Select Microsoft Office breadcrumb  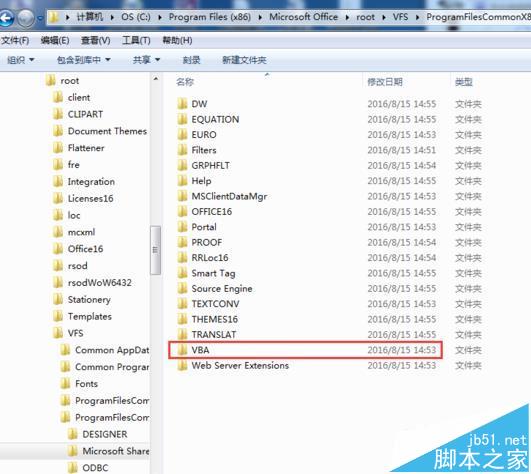(x=303, y=17)
